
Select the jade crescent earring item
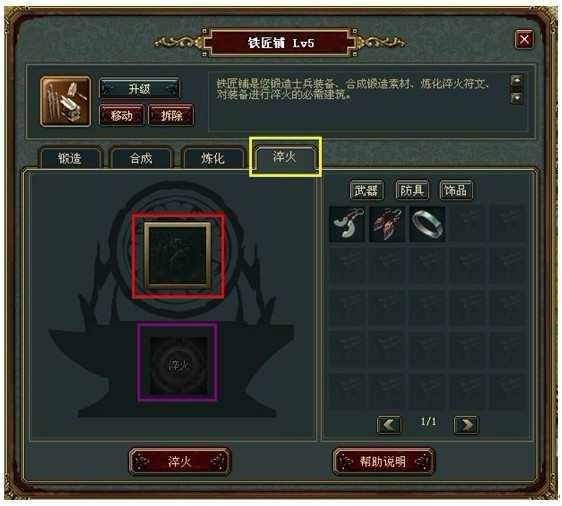pos(347,224)
